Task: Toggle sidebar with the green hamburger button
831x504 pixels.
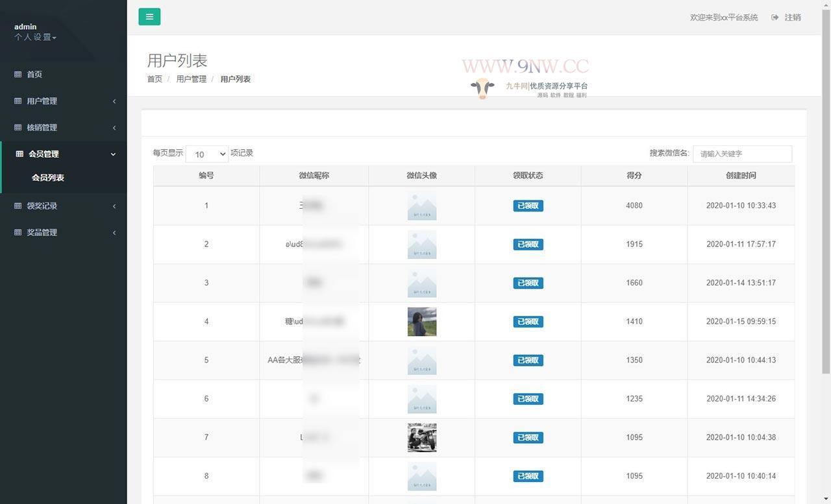Action: point(149,17)
